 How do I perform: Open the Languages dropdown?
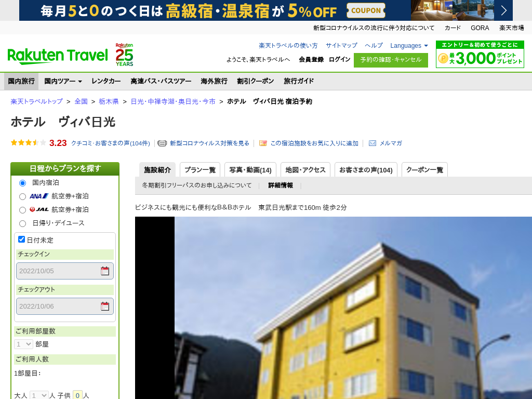409,46
